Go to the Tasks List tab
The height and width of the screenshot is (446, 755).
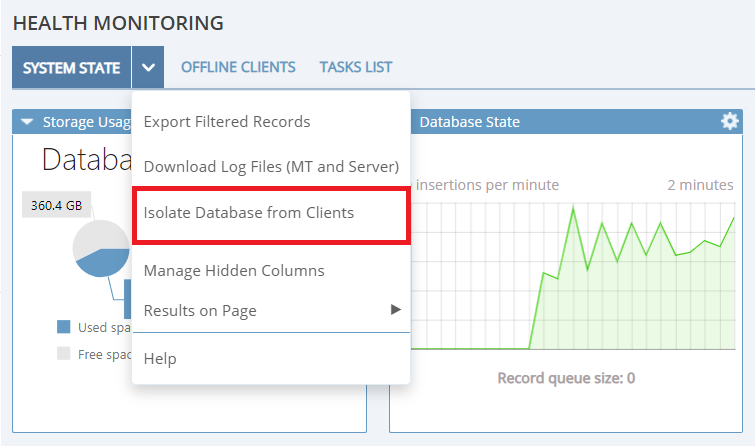tap(355, 68)
